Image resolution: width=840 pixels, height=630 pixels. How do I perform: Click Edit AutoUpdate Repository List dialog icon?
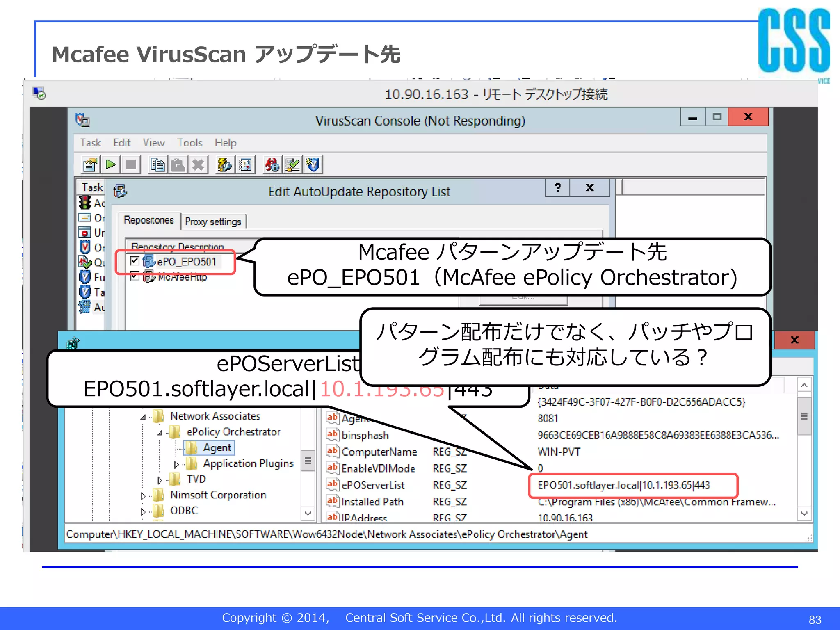[120, 191]
